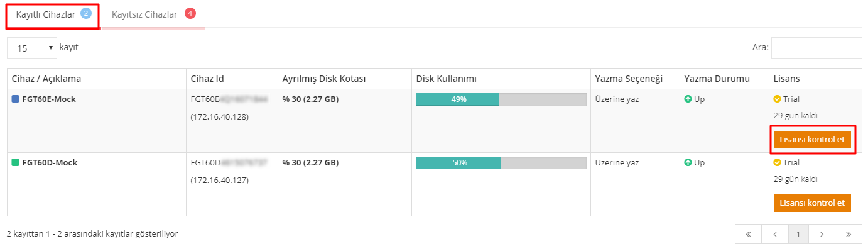Viewport: 868px width, 246px height.
Task: Focus the Ara search field
Action: (816, 47)
